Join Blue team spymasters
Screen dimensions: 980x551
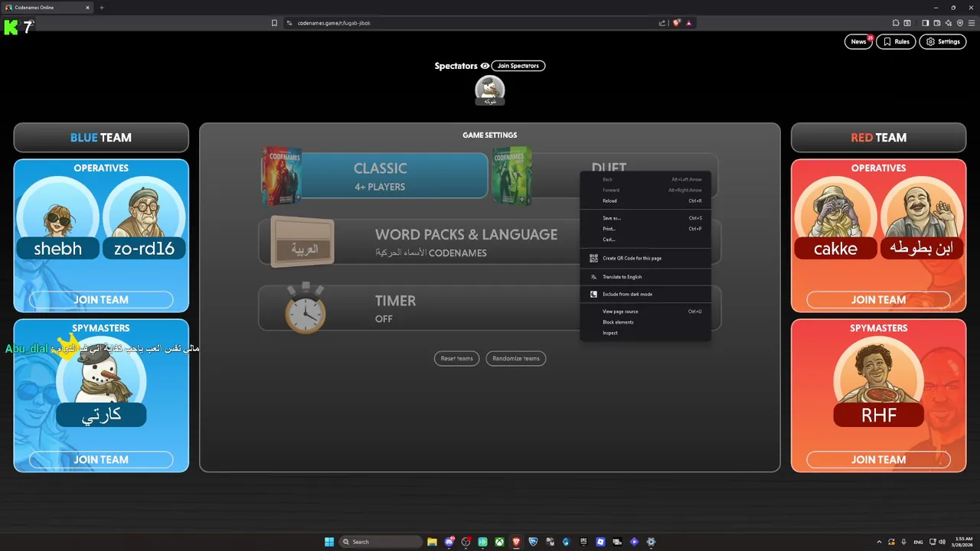pos(101,460)
